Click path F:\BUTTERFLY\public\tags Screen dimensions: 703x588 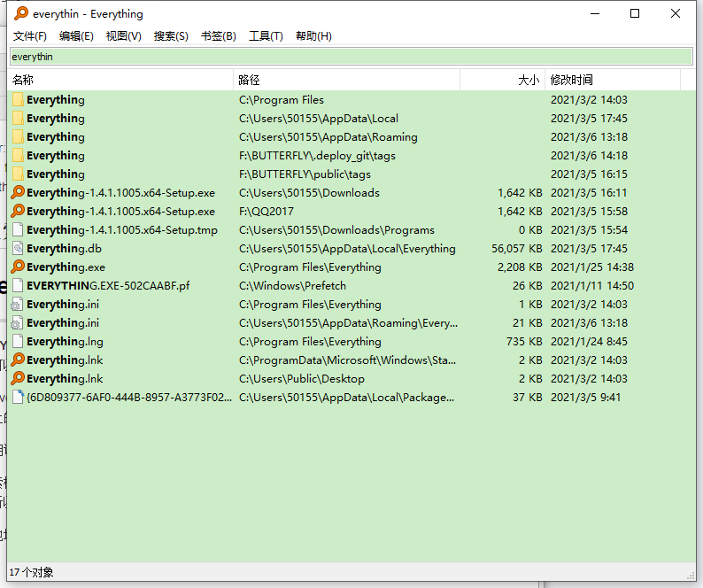[x=305, y=174]
